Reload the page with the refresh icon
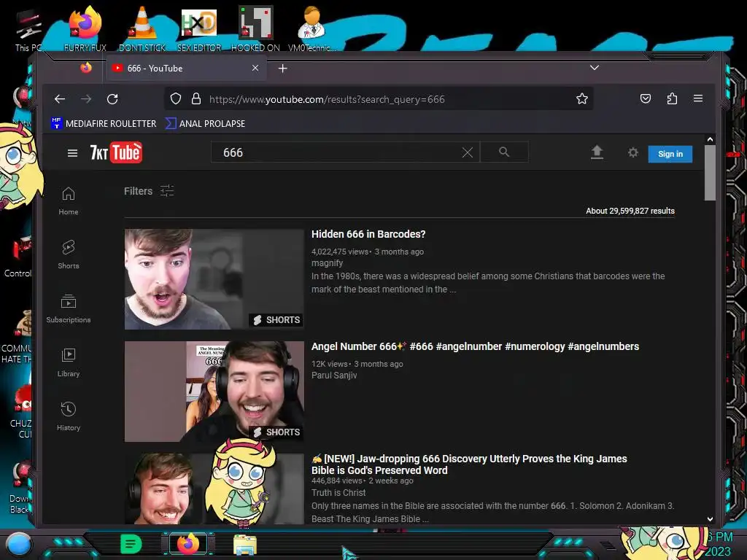Screen dimensions: 747x560 [x=112, y=99]
